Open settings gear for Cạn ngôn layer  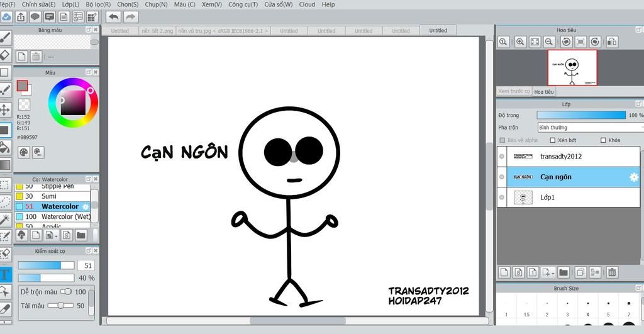click(633, 177)
